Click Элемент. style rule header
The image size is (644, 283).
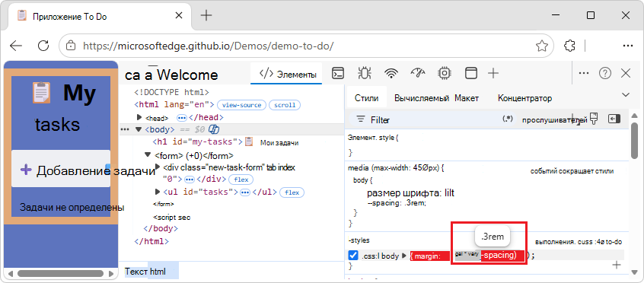point(372,138)
